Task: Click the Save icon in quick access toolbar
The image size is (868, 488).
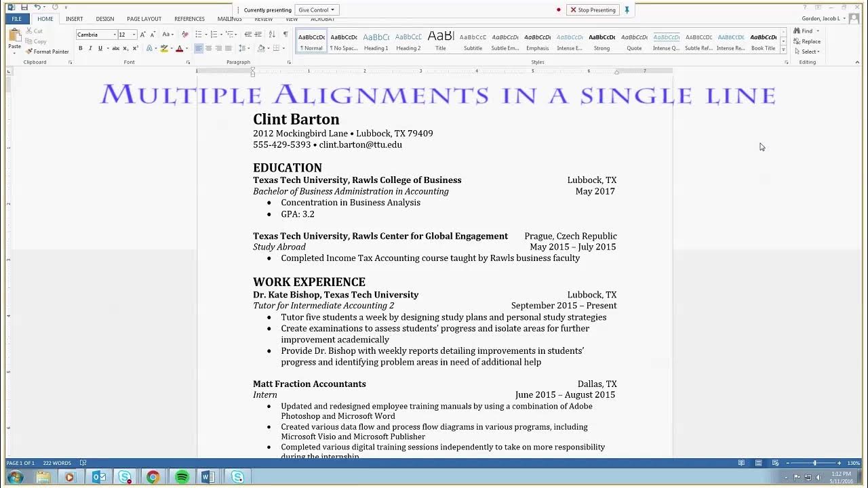Action: [x=24, y=7]
